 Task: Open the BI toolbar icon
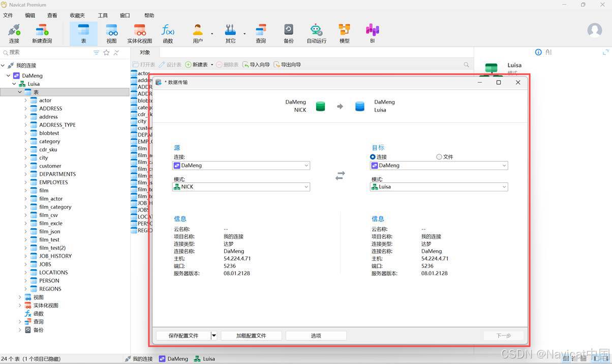[372, 34]
